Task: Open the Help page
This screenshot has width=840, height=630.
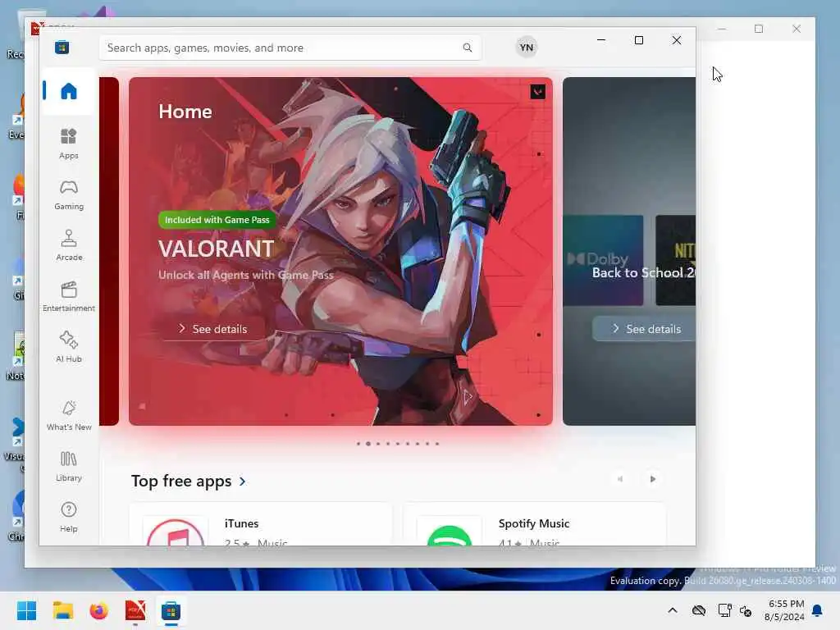Action: click(x=69, y=517)
